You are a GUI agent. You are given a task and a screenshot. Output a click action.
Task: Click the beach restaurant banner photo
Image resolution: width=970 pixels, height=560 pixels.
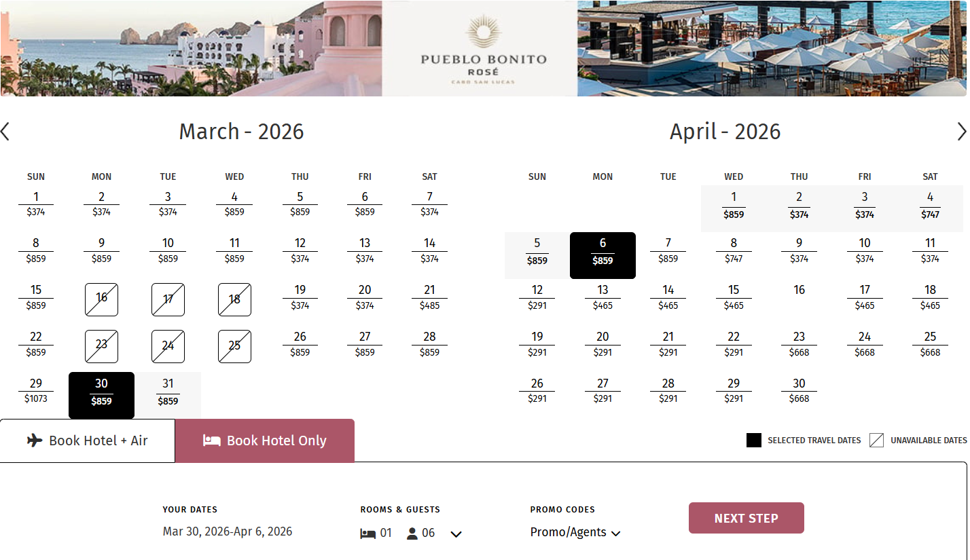pyautogui.click(x=772, y=49)
